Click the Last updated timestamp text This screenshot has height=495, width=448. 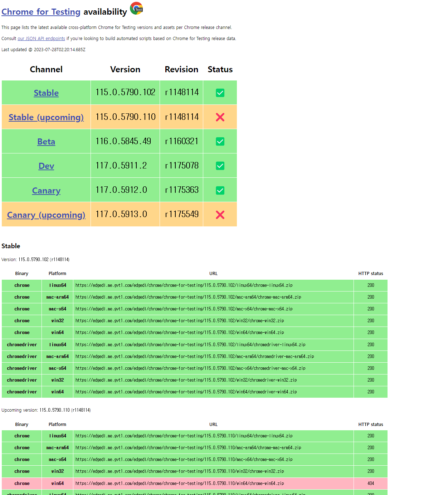point(43,50)
